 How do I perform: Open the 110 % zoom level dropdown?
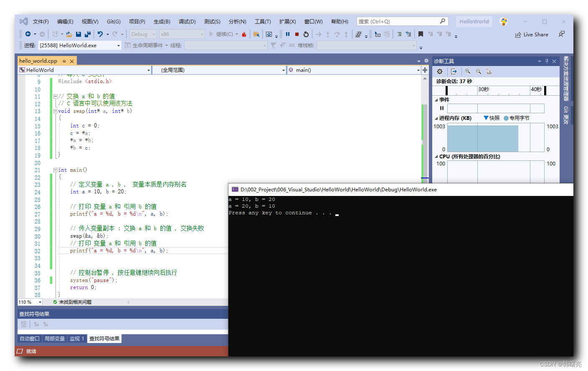coord(30,302)
